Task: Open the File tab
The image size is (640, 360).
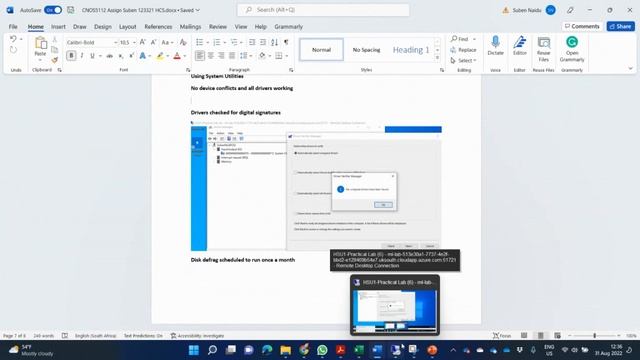Action: pyautogui.click(x=13, y=27)
